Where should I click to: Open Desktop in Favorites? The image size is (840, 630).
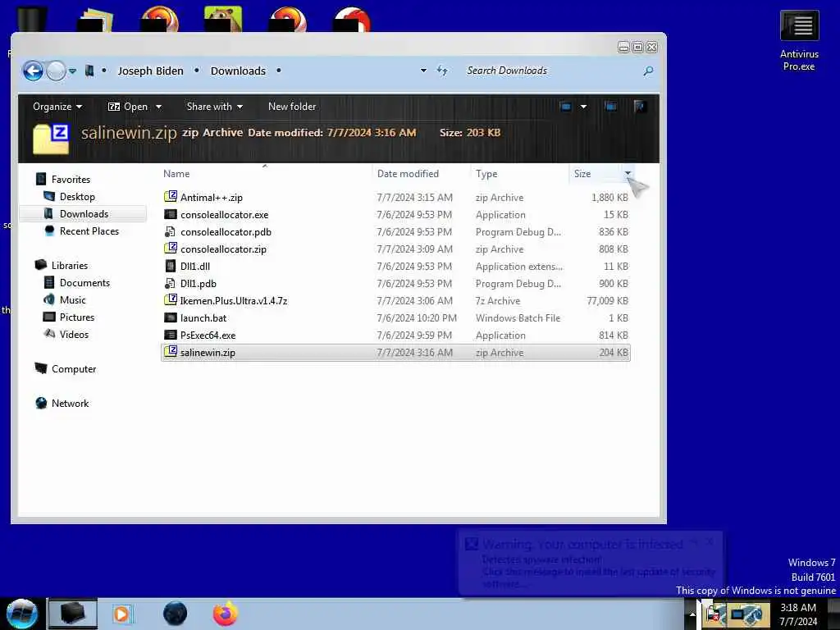coord(77,197)
